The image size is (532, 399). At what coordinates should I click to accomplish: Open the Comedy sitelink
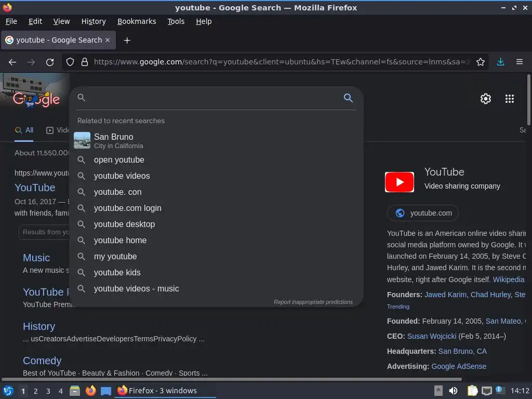pyautogui.click(x=42, y=361)
